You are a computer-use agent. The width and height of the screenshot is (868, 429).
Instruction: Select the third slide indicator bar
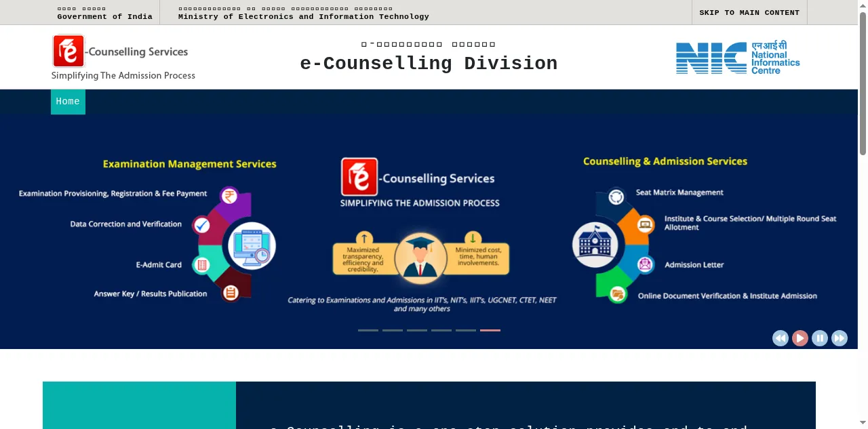point(417,330)
